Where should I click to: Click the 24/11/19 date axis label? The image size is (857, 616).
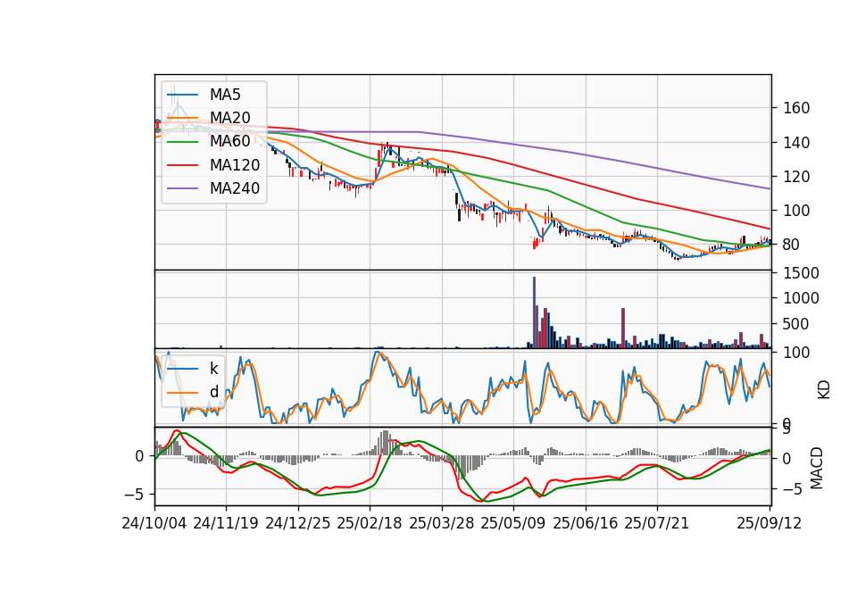226,523
